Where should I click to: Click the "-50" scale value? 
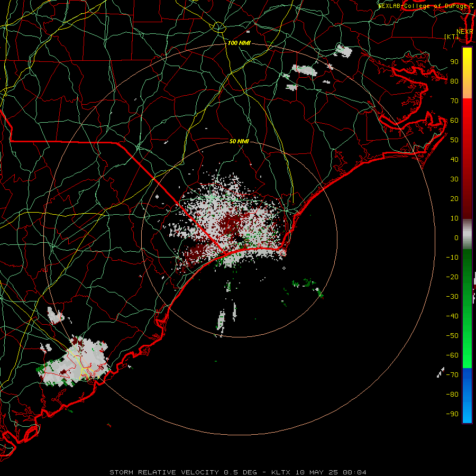pyautogui.click(x=452, y=336)
